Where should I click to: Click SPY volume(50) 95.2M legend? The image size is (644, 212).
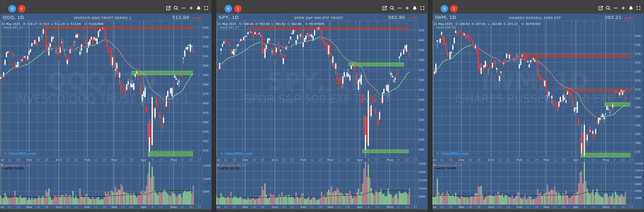pyautogui.click(x=232, y=165)
